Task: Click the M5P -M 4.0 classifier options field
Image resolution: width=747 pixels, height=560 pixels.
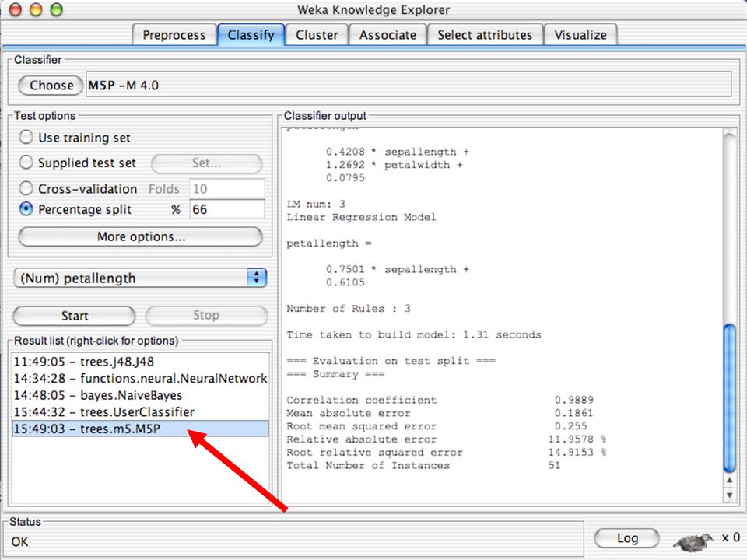Action: click(409, 84)
